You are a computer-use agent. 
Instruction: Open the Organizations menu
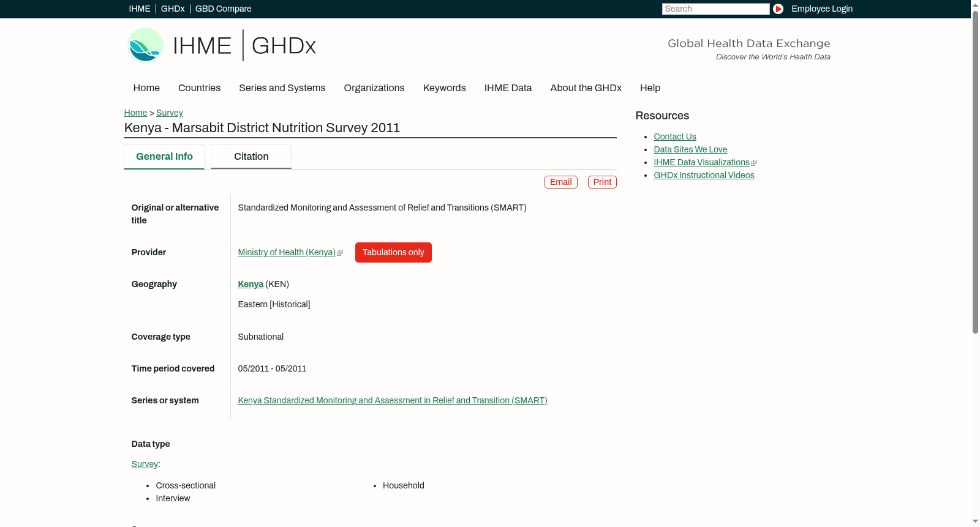click(374, 88)
